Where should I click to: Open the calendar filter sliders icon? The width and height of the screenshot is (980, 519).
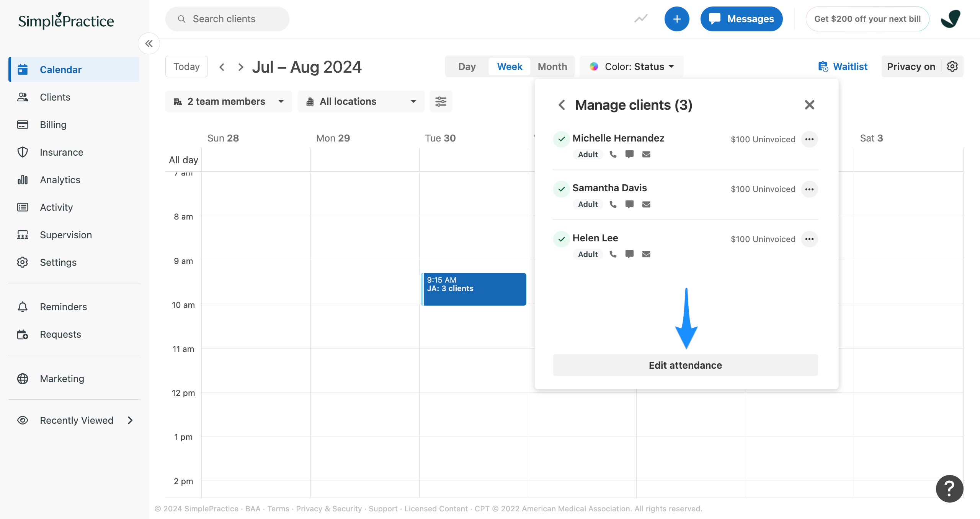441,101
